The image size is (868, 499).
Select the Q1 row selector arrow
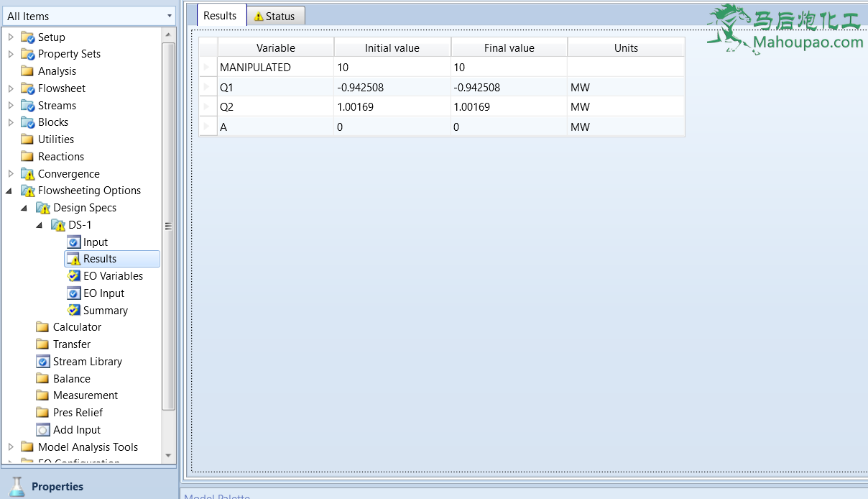tap(208, 88)
